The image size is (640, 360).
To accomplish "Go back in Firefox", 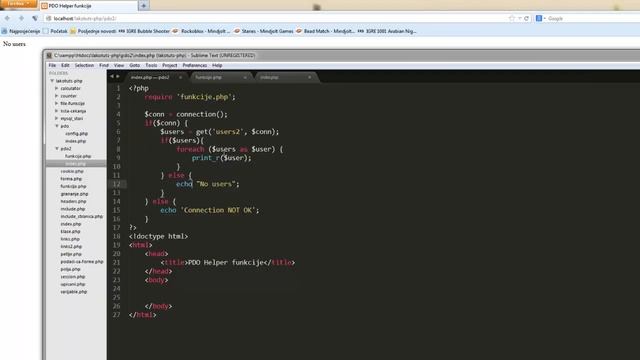I will tap(8, 18).
